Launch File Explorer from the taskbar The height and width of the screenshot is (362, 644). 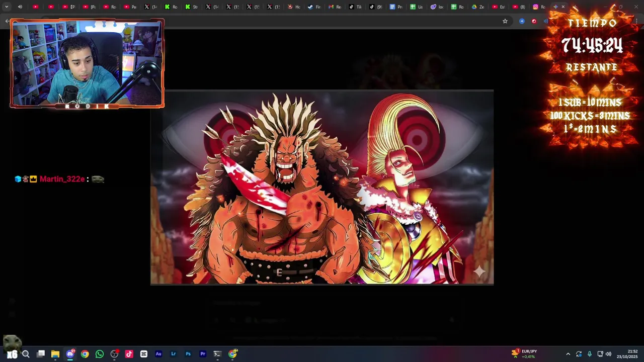tap(55, 354)
